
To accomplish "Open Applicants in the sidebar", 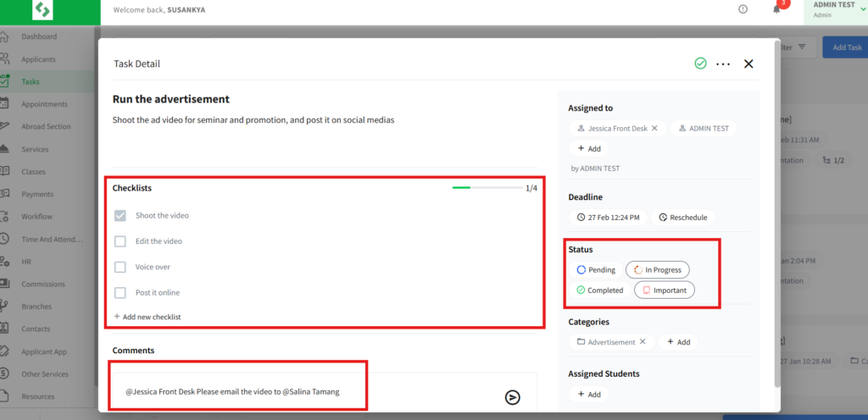I will 39,59.
